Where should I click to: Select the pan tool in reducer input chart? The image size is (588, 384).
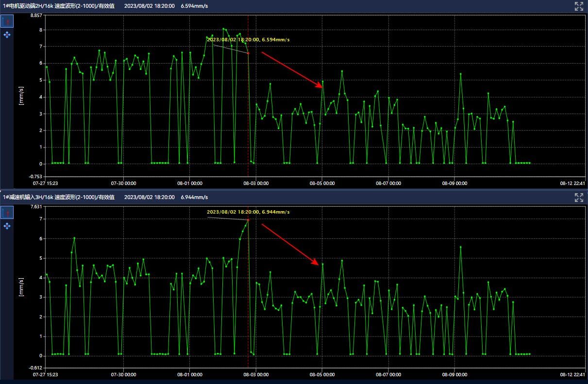click(7, 226)
